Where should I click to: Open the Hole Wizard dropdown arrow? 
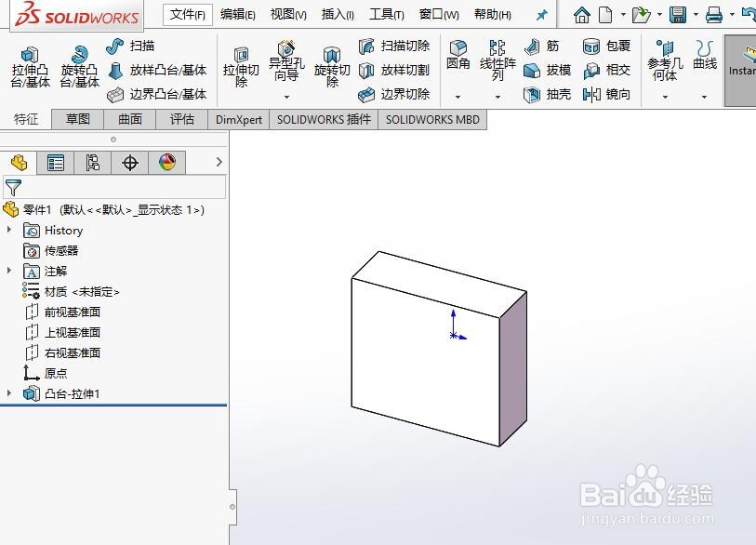tap(287, 97)
